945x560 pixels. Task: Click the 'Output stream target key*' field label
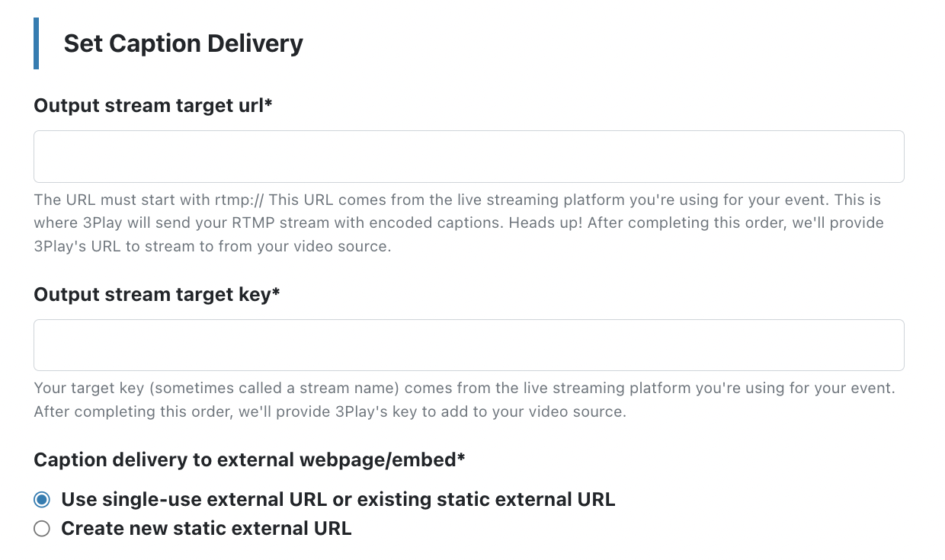157,294
